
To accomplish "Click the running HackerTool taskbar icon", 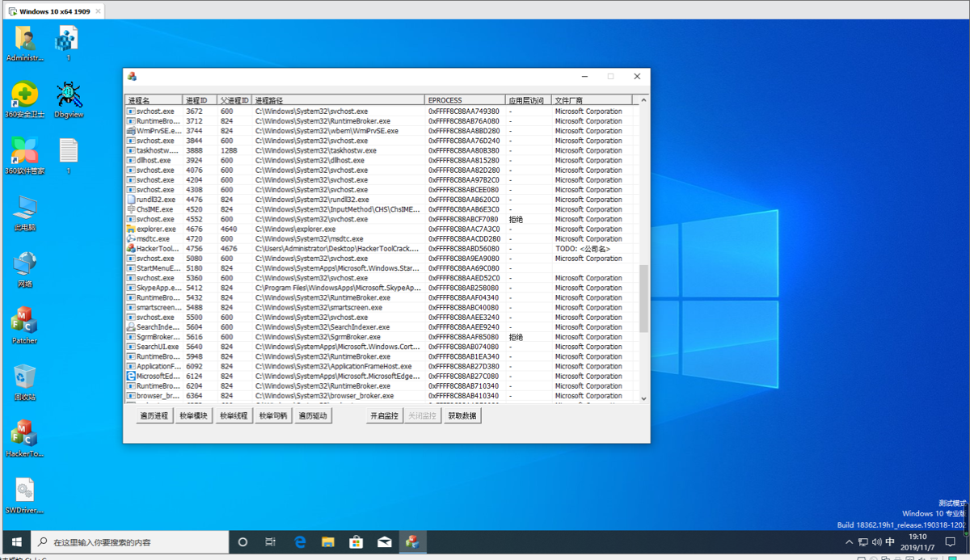I will coord(412,541).
